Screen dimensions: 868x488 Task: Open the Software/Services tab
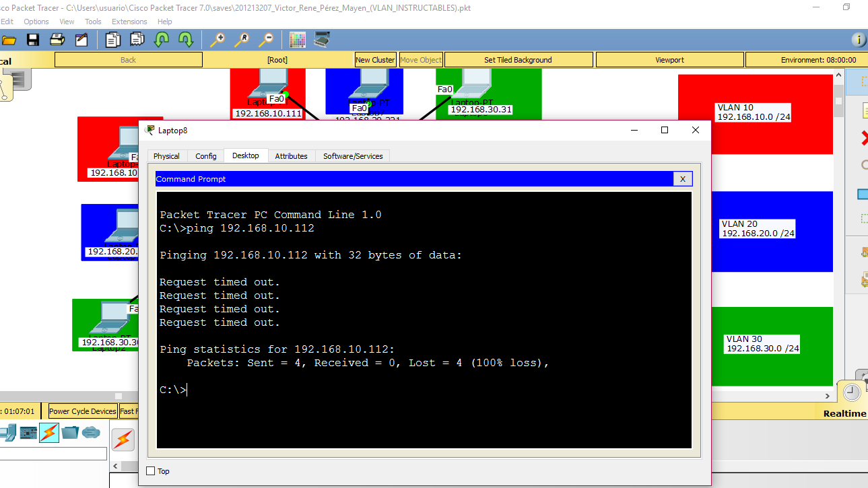(x=353, y=156)
